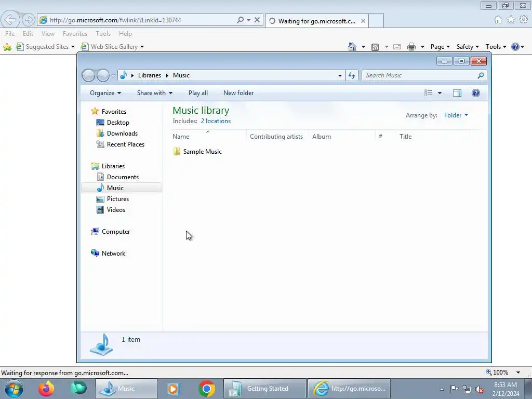Stop page loading with address bar X

tap(257, 20)
